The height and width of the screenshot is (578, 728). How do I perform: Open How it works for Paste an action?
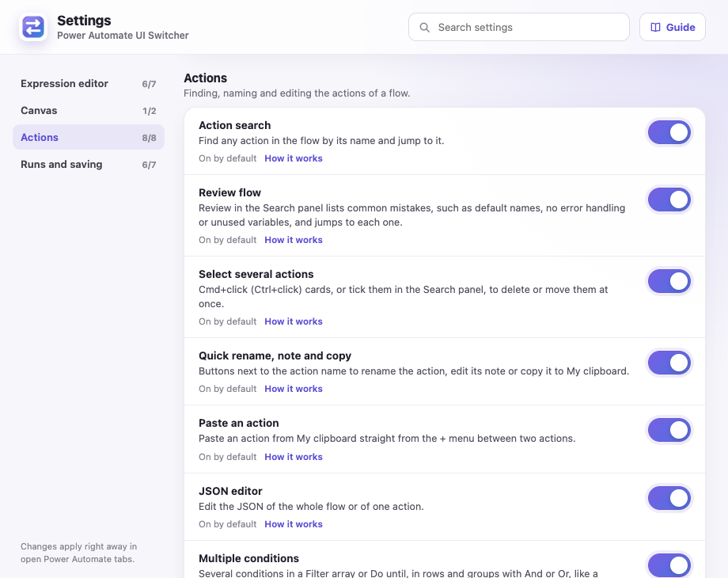294,457
